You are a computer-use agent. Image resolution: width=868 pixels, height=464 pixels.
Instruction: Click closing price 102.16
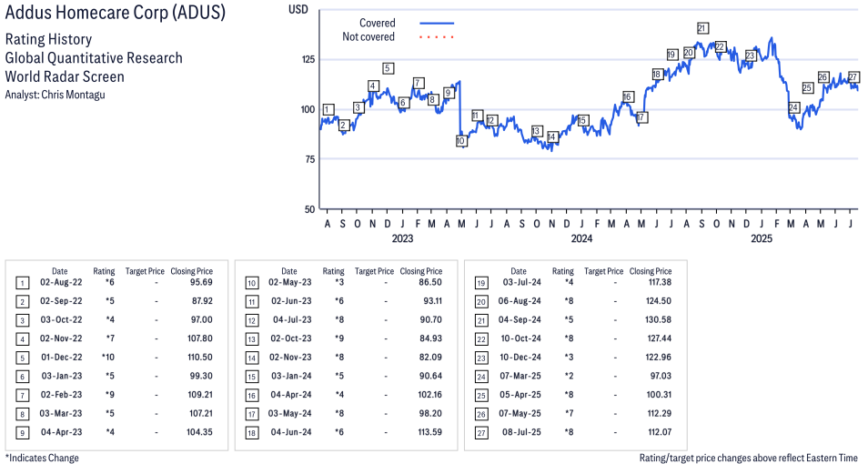(x=429, y=396)
